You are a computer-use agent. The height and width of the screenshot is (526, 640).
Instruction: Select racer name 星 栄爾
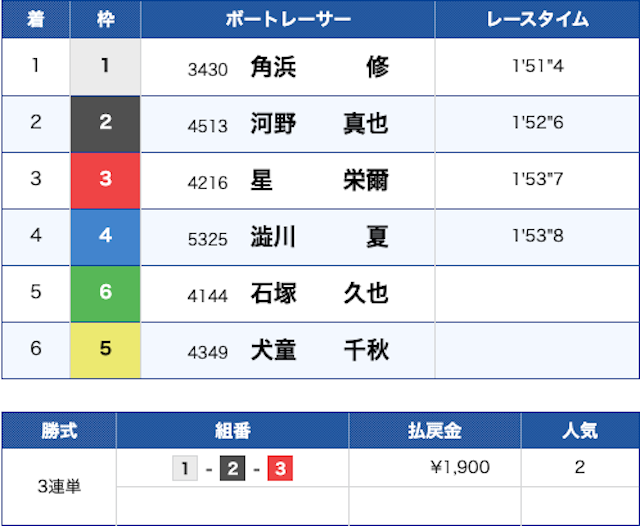point(319,181)
